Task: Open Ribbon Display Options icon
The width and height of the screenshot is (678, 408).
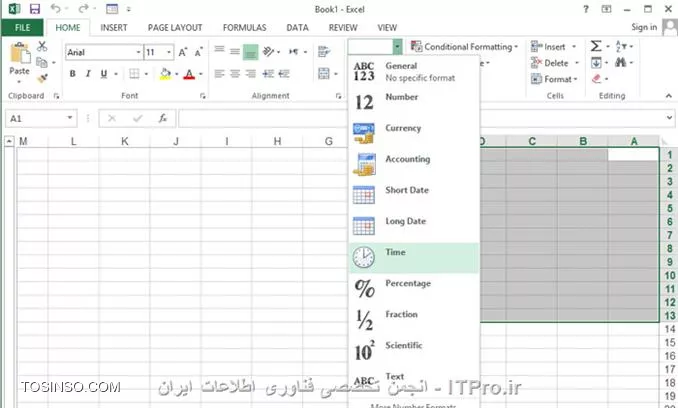Action: tap(607, 9)
